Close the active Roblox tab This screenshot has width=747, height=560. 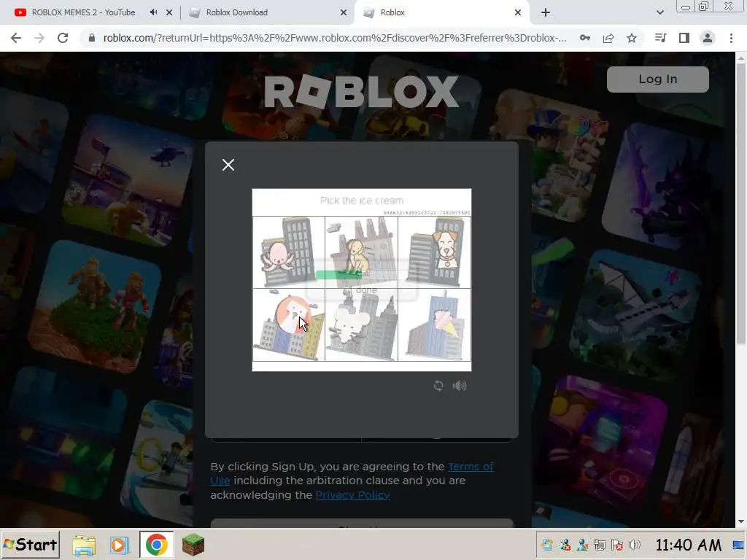pos(518,13)
